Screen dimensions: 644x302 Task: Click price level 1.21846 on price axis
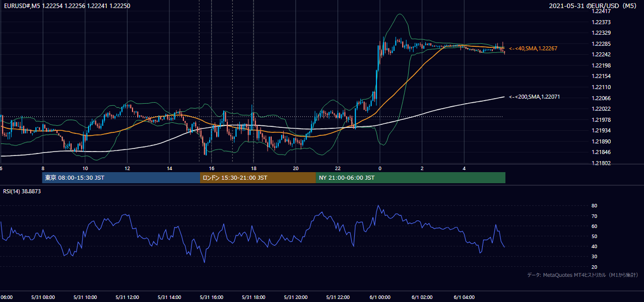[x=602, y=152]
